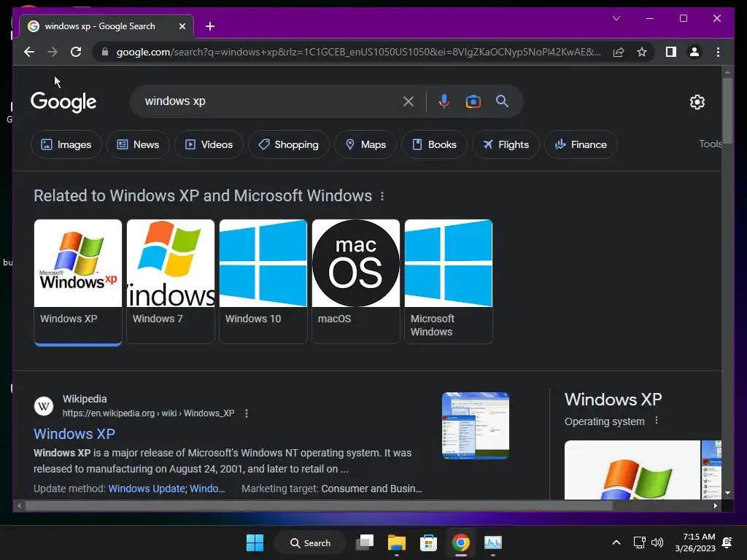Open Task View on taskbar
This screenshot has width=747, height=560.
coord(365,542)
